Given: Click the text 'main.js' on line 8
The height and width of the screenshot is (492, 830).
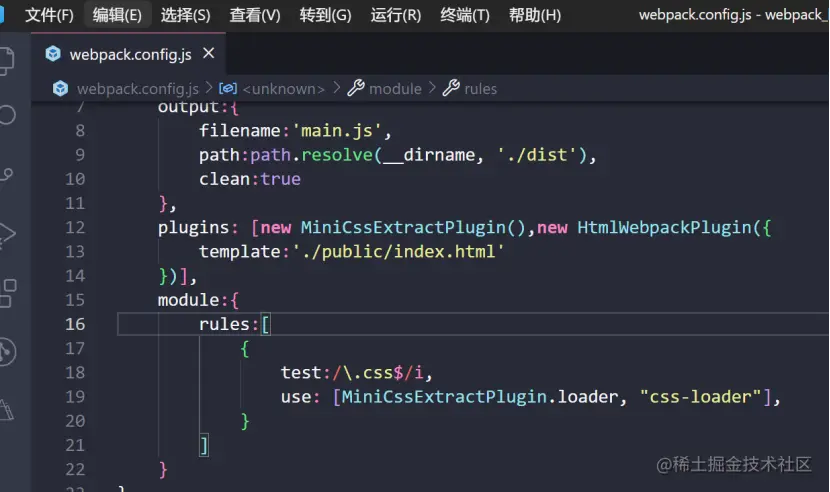Looking at the screenshot, I should 337,130.
